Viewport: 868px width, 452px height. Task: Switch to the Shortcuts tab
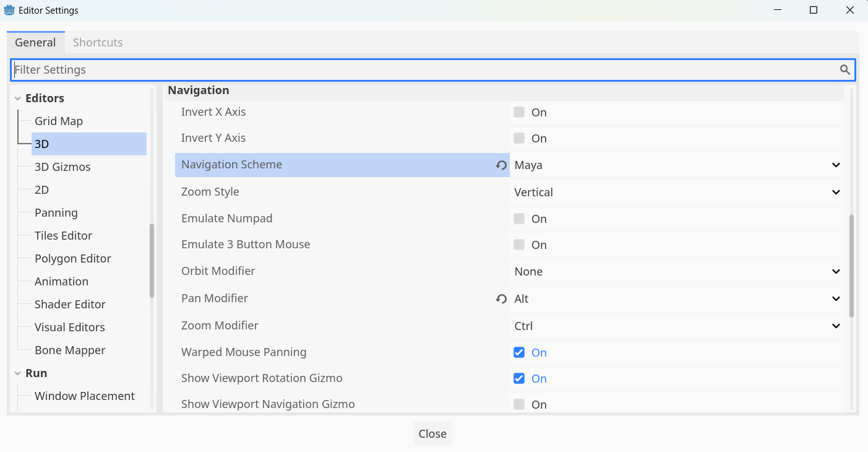point(98,43)
